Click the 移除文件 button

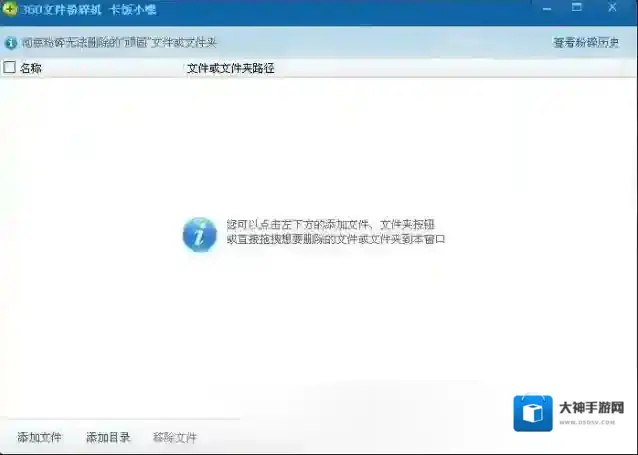coord(175,438)
